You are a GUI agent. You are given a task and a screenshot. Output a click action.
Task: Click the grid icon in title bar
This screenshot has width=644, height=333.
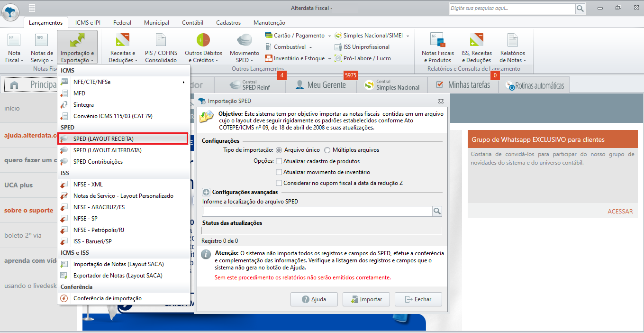pyautogui.click(x=32, y=8)
